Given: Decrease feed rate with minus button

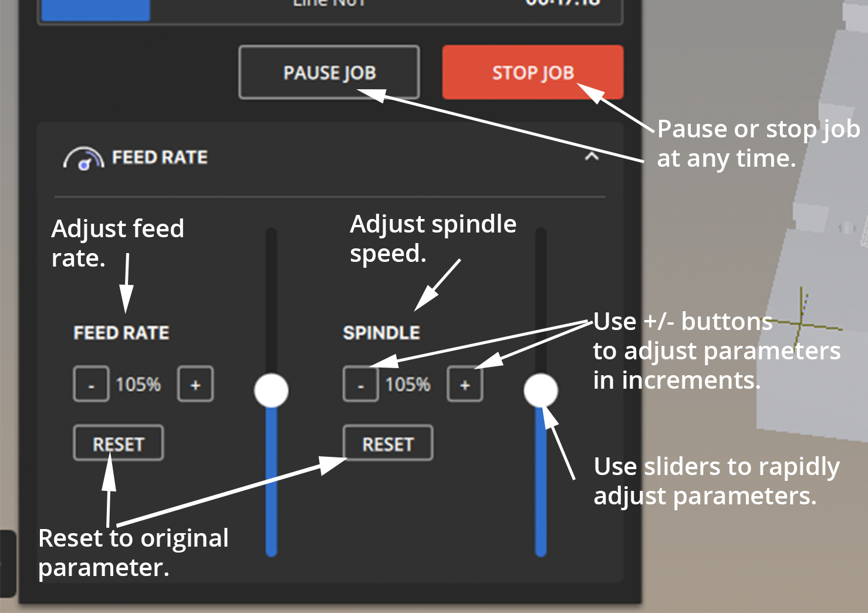Looking at the screenshot, I should 91,385.
